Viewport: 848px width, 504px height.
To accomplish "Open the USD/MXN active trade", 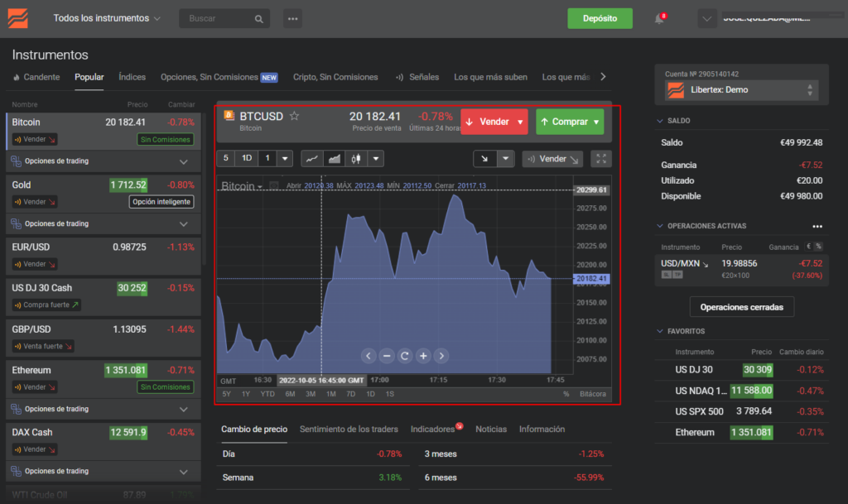I will click(x=741, y=268).
